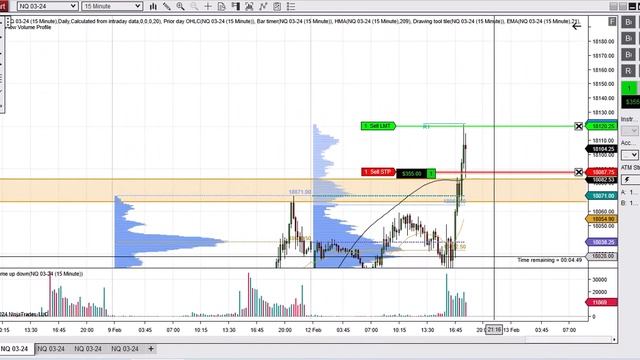The height and width of the screenshot is (360, 640).
Task: Open the Data Series toolbar icon
Action: (249, 6)
